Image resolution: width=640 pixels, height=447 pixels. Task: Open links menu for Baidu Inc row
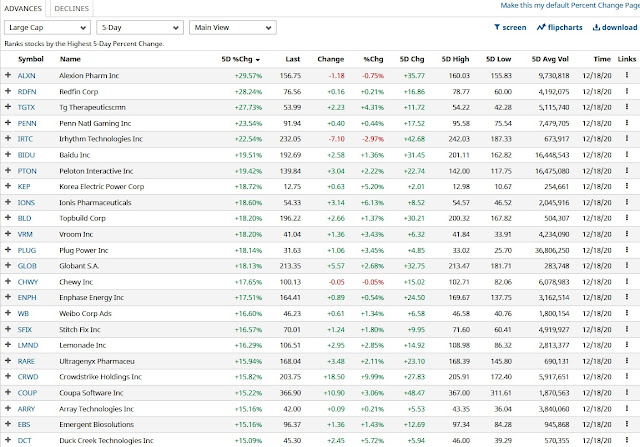pyautogui.click(x=627, y=154)
